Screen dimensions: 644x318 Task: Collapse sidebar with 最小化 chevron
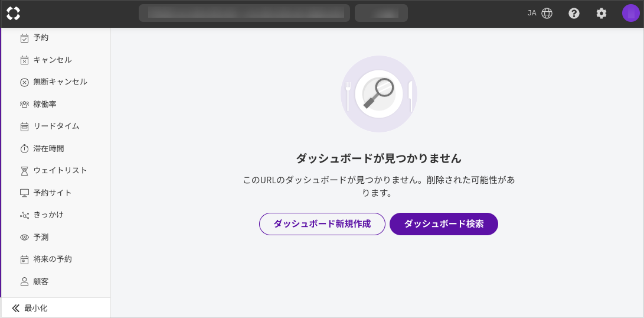click(16, 308)
